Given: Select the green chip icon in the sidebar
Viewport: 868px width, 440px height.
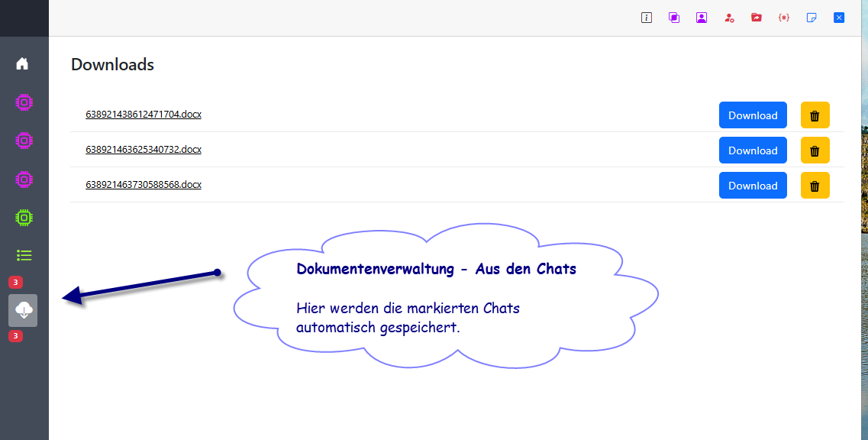Looking at the screenshot, I should click(x=24, y=217).
